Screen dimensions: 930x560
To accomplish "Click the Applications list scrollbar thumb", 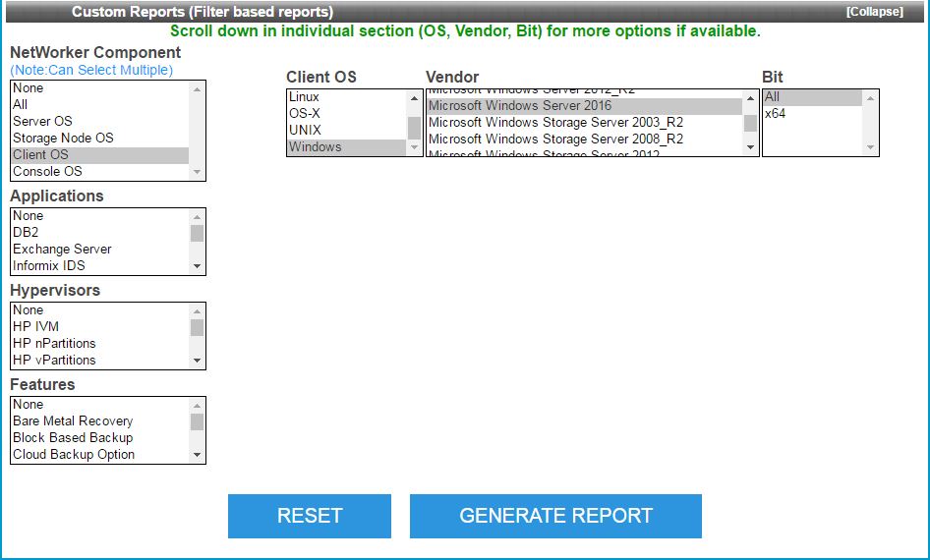I will click(x=197, y=234).
